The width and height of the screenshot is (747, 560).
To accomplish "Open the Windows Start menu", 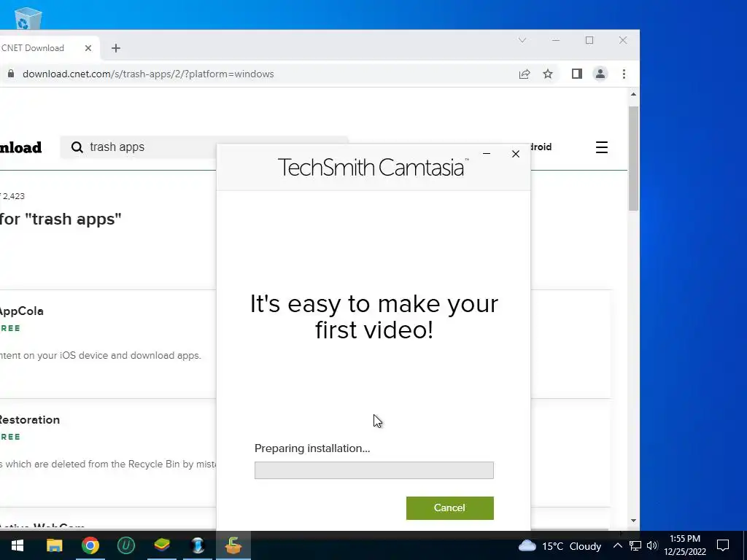I will point(18,545).
